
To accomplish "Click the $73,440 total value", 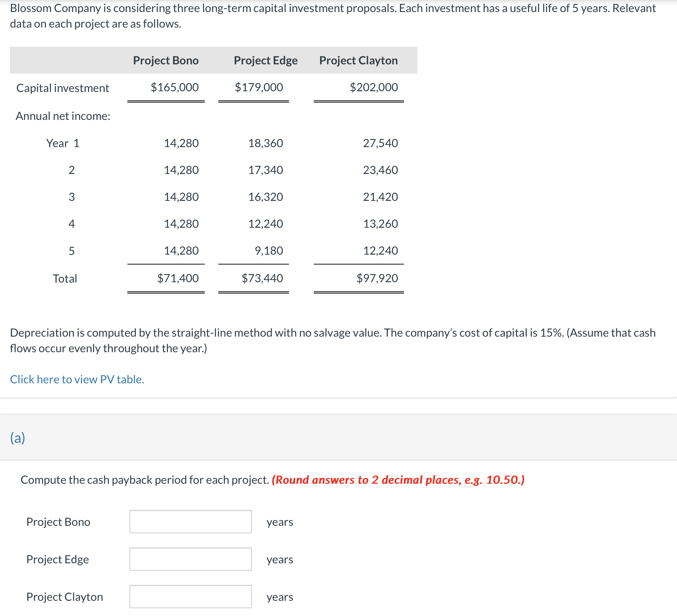I will (262, 278).
